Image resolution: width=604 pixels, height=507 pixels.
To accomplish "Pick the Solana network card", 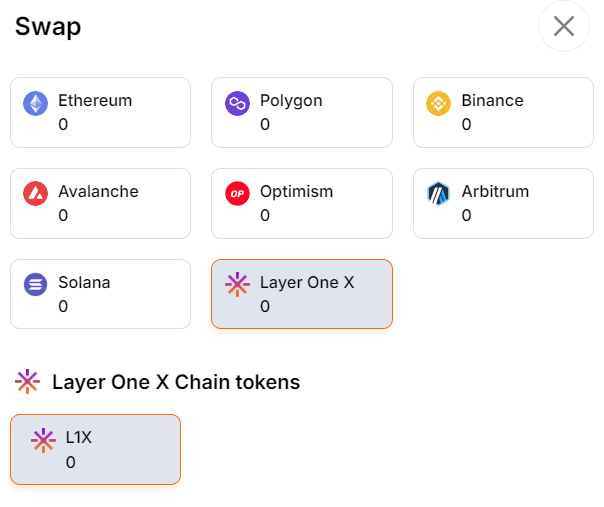I will tap(100, 295).
